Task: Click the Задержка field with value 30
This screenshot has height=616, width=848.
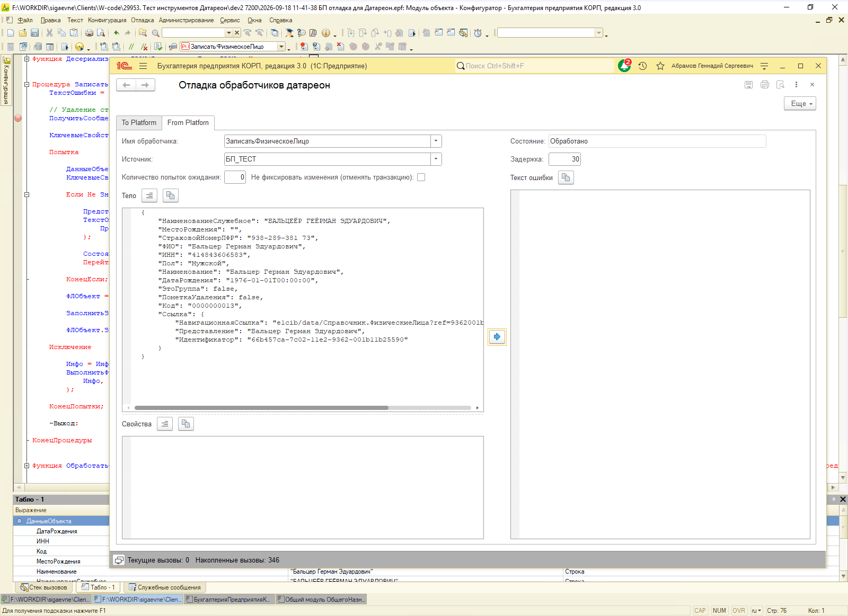Action: 565,159
